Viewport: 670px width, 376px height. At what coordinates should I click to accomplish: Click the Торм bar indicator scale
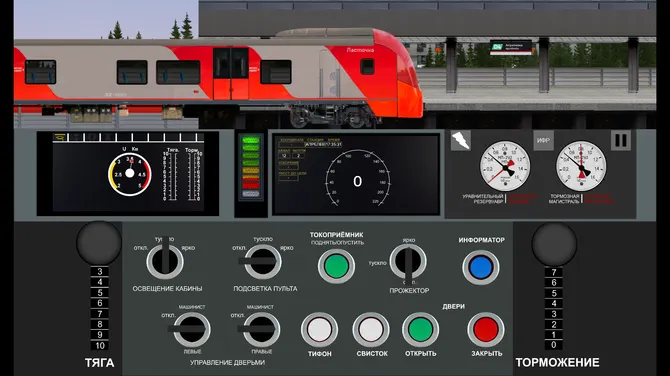coord(193,176)
